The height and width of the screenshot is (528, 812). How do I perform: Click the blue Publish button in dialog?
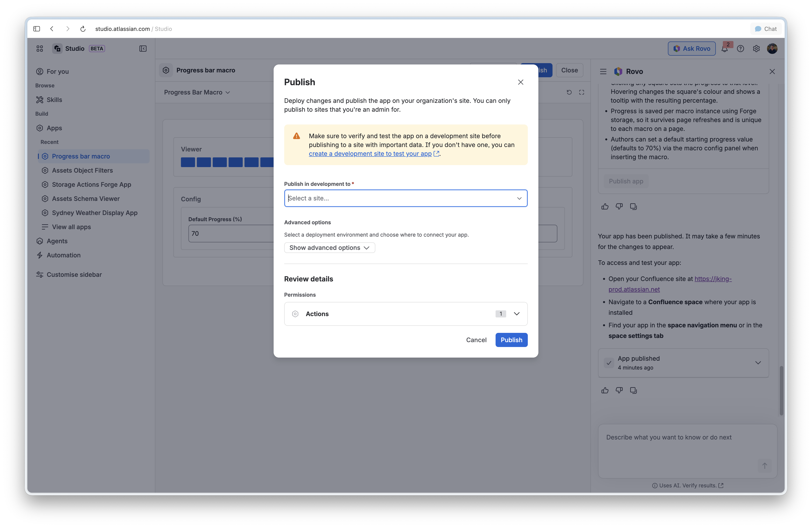click(x=511, y=340)
